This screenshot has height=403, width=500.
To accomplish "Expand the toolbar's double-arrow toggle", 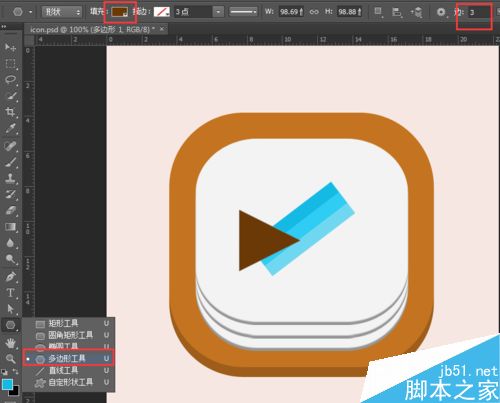I will [x=4, y=27].
